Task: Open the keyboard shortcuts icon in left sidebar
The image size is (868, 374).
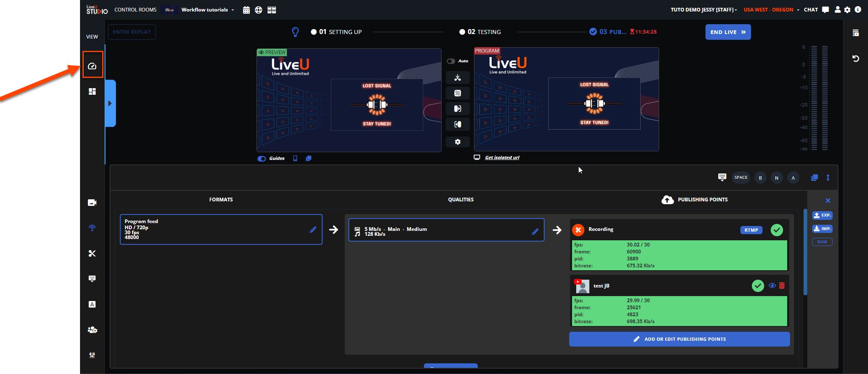Action: (x=92, y=279)
